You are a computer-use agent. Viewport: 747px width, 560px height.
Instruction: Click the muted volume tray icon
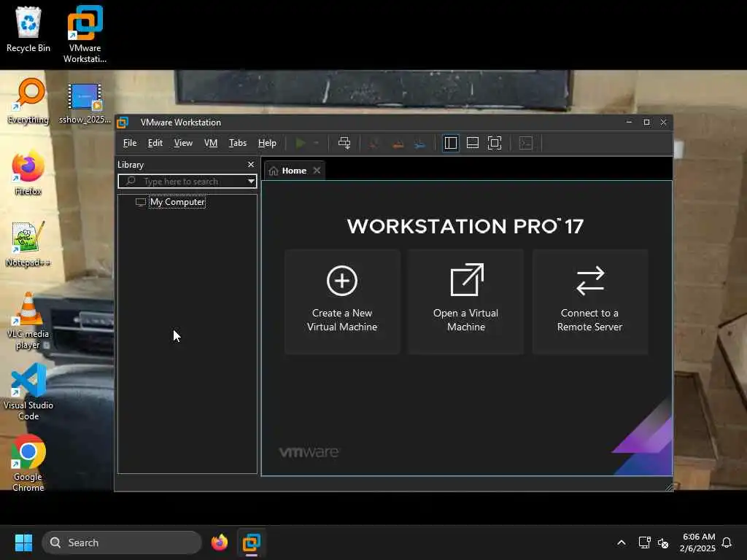[x=662, y=542]
